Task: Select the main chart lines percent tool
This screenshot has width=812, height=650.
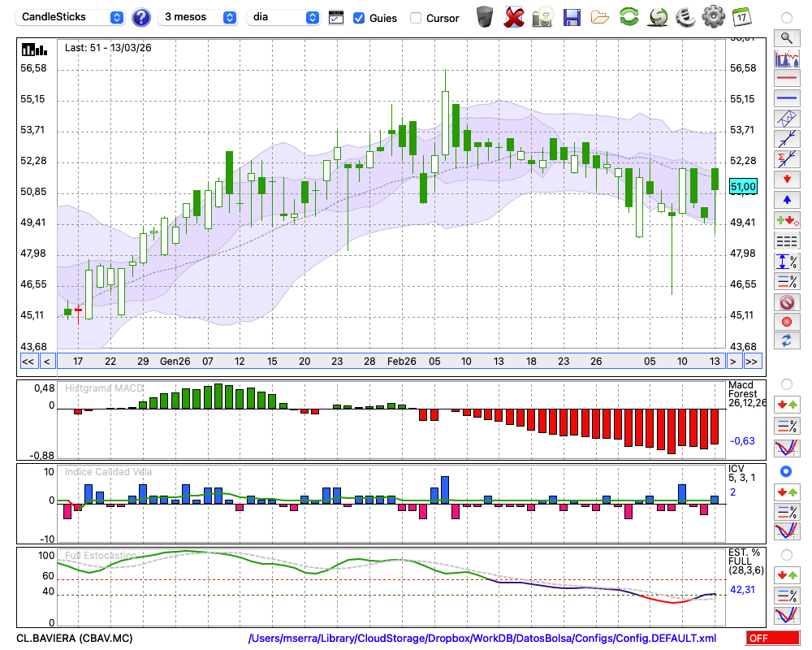Action: pos(787,281)
